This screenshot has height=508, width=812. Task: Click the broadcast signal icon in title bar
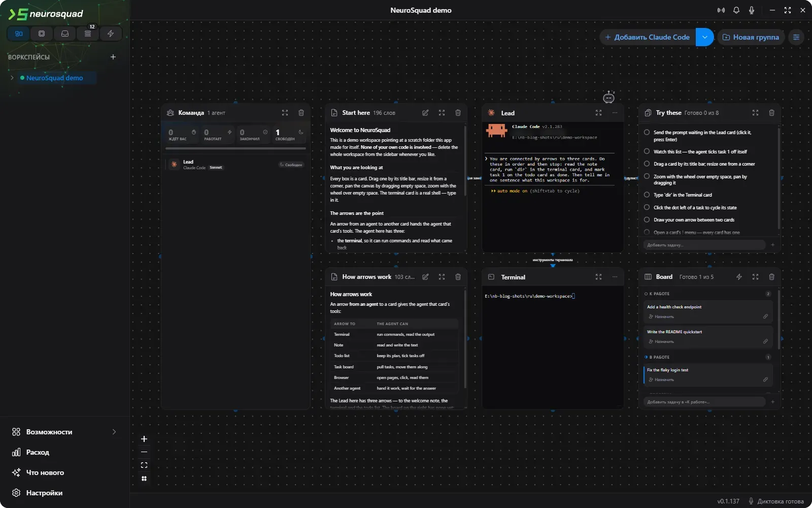coord(721,10)
